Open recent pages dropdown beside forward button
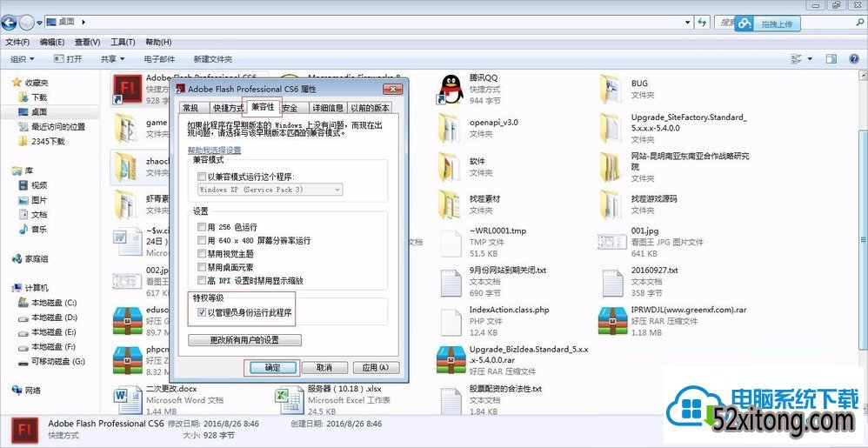The image size is (868, 448). [39, 23]
